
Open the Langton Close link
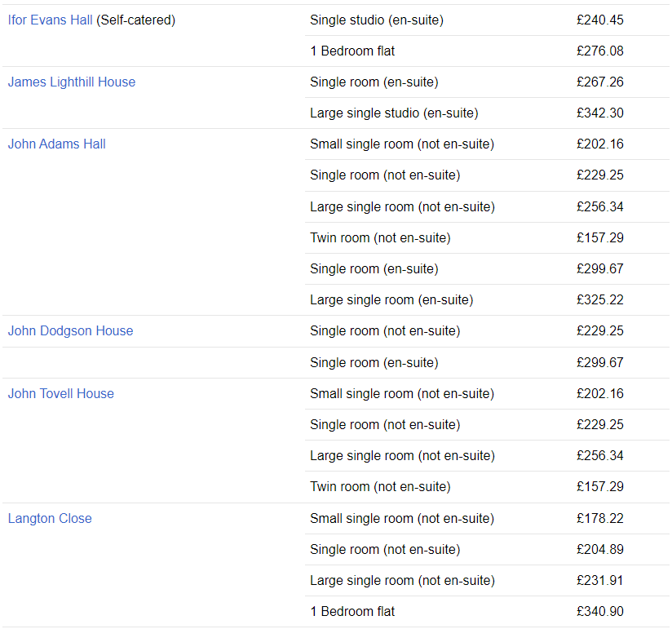pyautogui.click(x=50, y=518)
